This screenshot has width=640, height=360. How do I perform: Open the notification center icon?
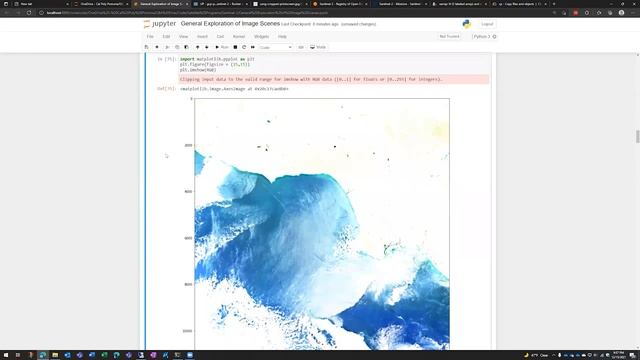click(x=632, y=355)
